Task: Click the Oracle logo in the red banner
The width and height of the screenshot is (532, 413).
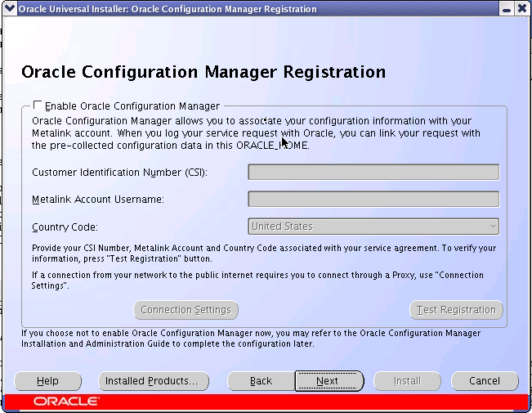Action: click(x=66, y=402)
